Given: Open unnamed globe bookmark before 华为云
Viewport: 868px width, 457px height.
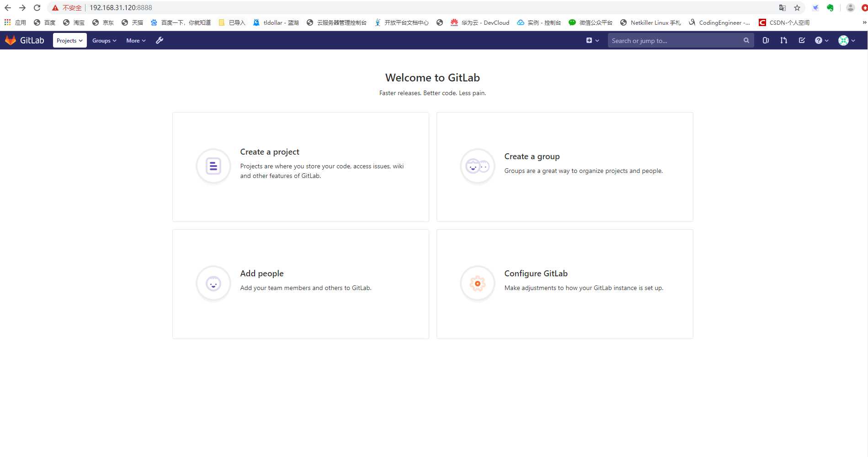Looking at the screenshot, I should coord(440,22).
